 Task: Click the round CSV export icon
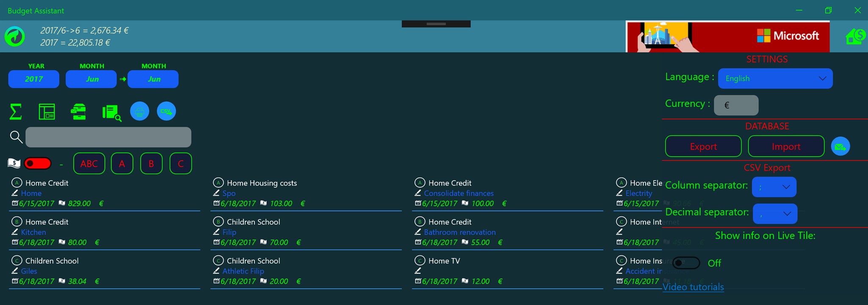point(166,111)
